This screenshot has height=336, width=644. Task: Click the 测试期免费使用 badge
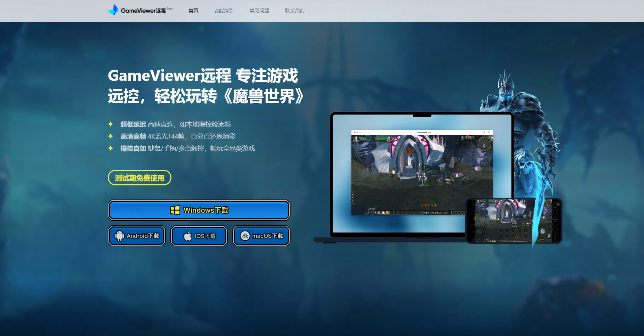tap(140, 178)
